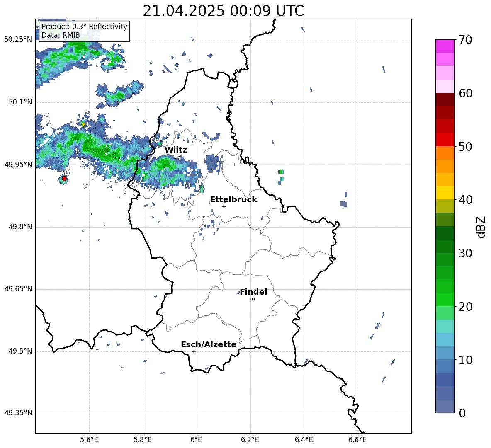Click the Wiltz station cross marker
491x448 pixels.
[x=178, y=157]
